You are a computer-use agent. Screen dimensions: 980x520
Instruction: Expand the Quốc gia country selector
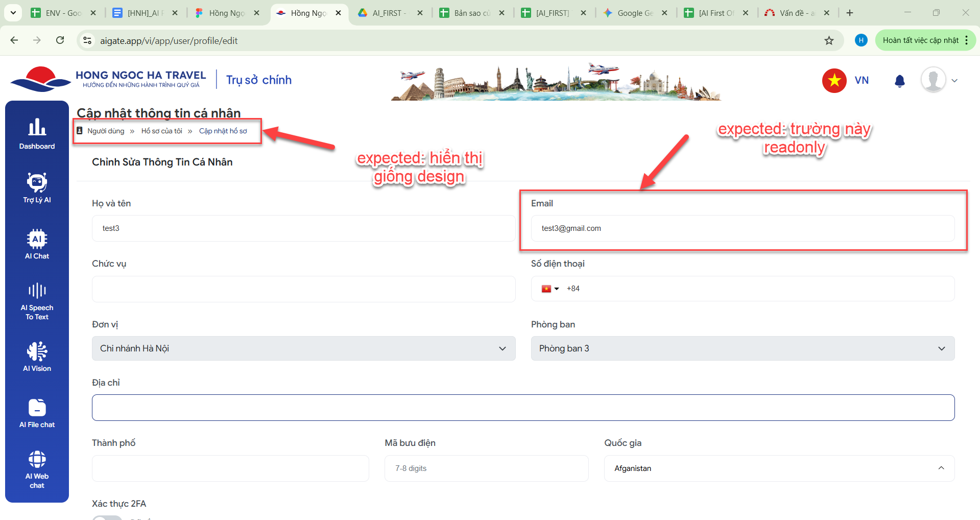click(x=779, y=468)
